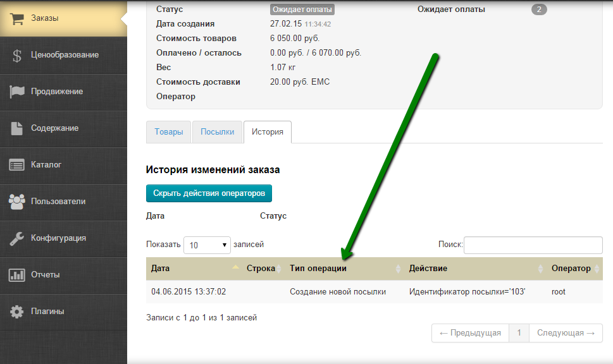
Task: Click the date cell 04.06.2015 13:37:02
Action: tap(189, 292)
